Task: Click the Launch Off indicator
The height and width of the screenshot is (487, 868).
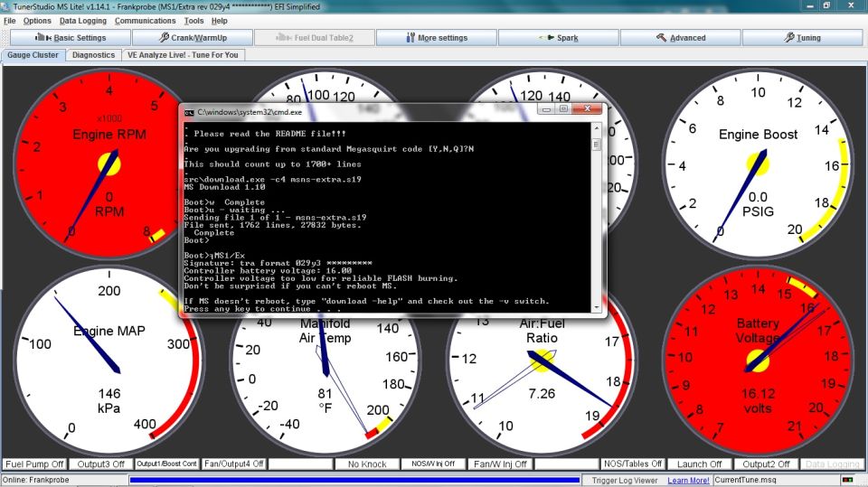Action: coord(699,464)
